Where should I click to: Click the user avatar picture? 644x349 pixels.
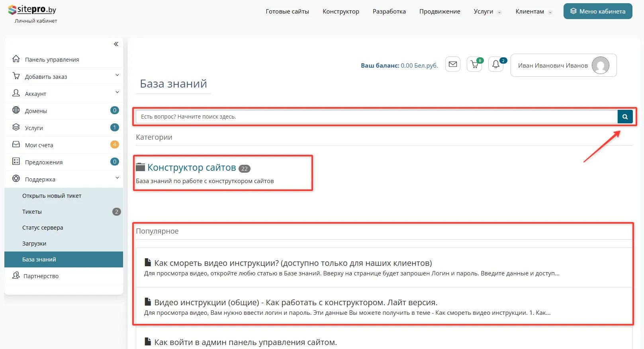pos(600,65)
